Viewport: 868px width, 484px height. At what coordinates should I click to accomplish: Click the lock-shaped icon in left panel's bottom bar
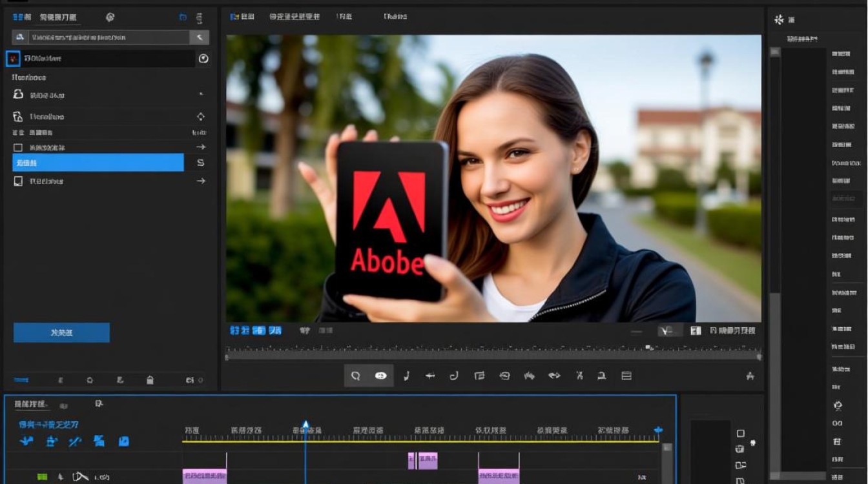click(150, 380)
